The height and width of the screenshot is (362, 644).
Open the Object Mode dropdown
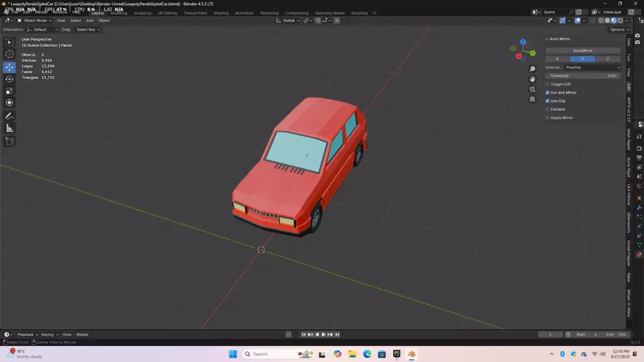pyautogui.click(x=34, y=20)
